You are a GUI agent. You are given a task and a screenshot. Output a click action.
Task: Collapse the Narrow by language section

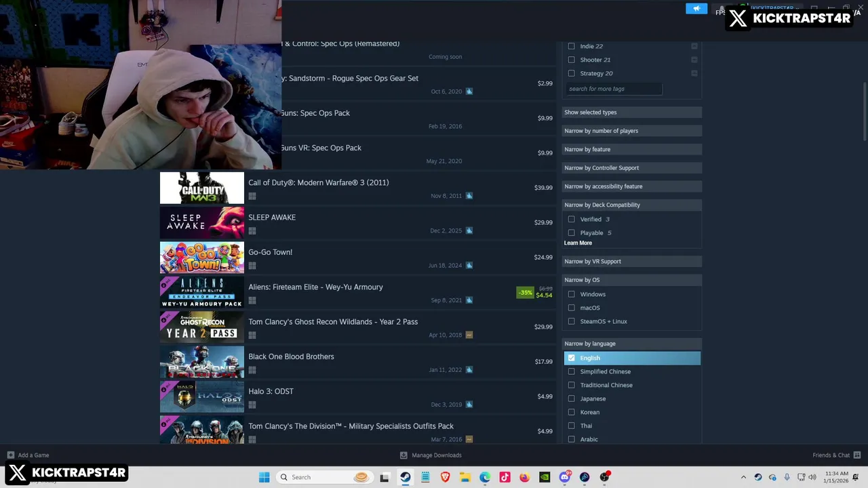pos(632,344)
